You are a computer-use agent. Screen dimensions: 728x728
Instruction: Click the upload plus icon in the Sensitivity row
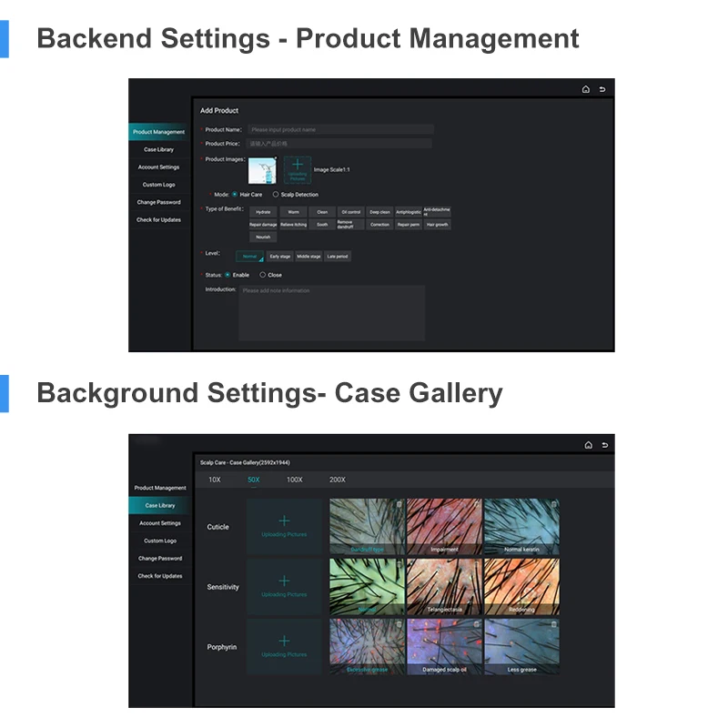pyautogui.click(x=284, y=581)
